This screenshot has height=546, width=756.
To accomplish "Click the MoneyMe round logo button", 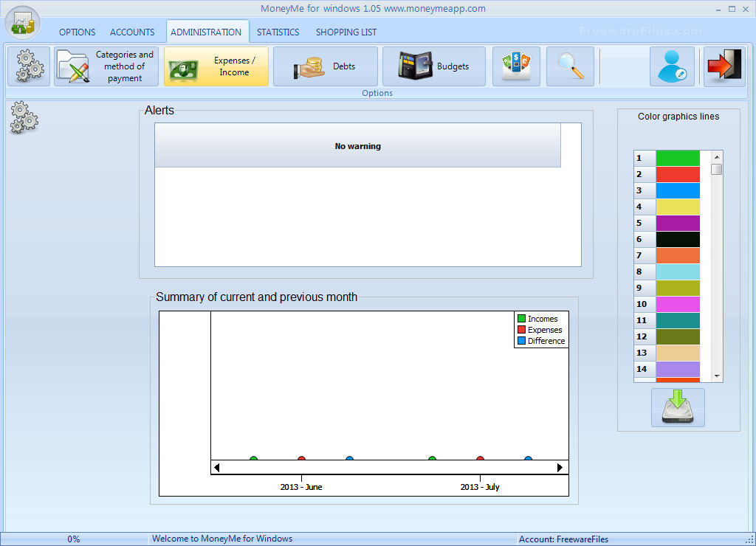I will pos(22,23).
